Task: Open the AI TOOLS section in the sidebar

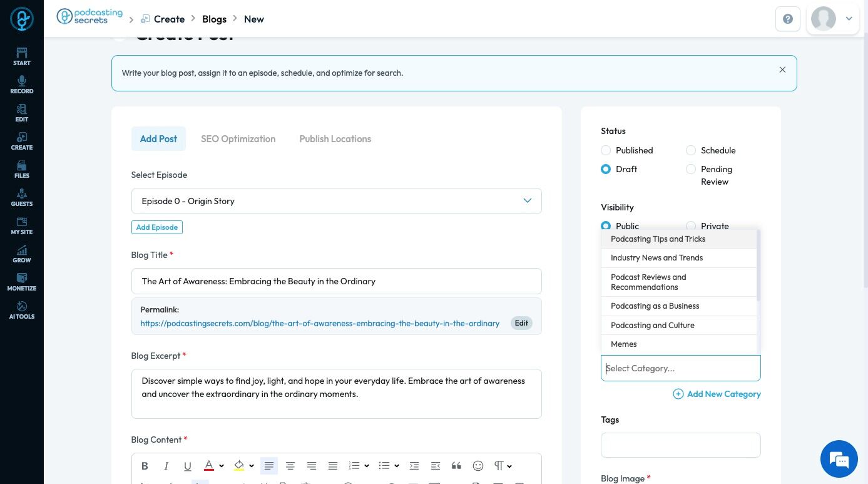Action: click(22, 310)
